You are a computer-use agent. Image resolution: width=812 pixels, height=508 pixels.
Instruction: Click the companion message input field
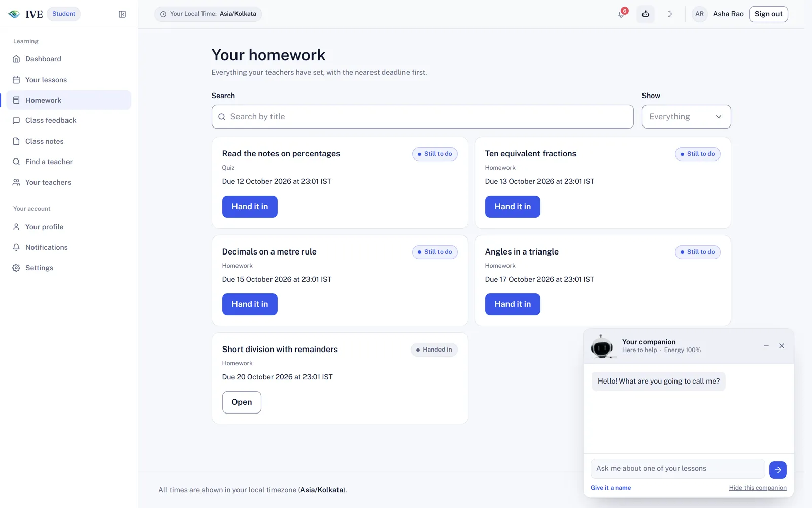[678, 469]
